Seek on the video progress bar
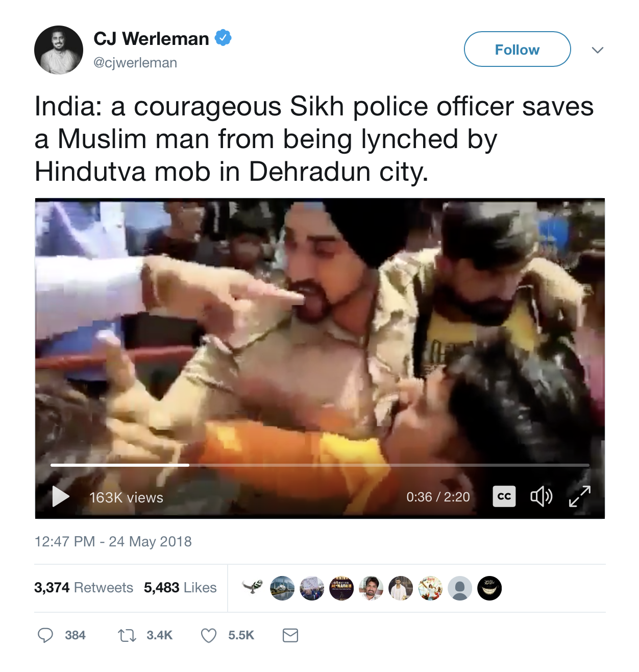The width and height of the screenshot is (639, 672). pos(320,465)
